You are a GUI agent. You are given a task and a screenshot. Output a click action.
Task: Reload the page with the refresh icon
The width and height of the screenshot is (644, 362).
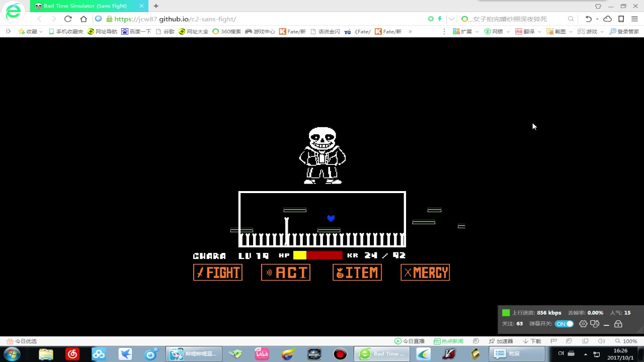(68, 19)
